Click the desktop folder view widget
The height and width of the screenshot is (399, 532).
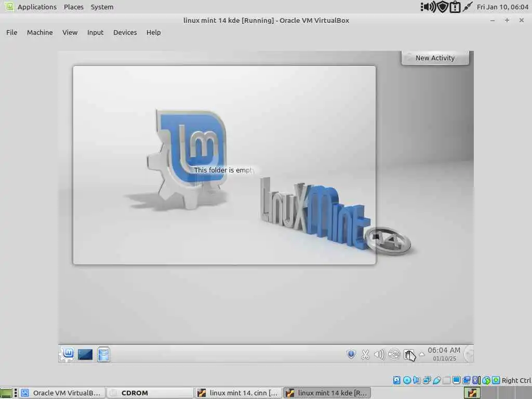tap(224, 165)
